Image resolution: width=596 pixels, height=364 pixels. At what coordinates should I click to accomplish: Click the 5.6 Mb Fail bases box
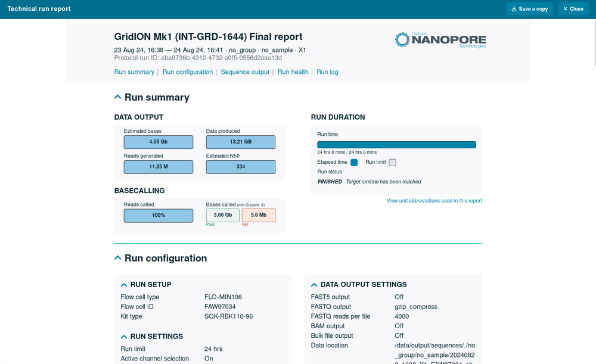coord(259,215)
